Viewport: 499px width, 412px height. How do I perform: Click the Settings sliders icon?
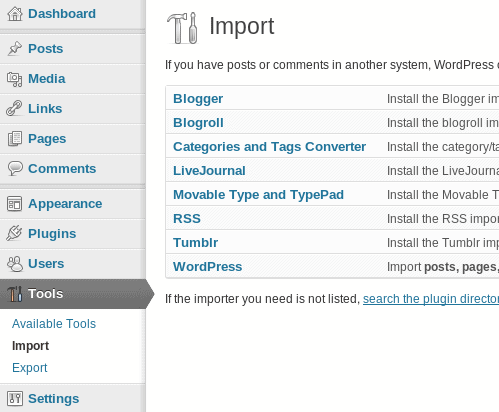click(15, 399)
